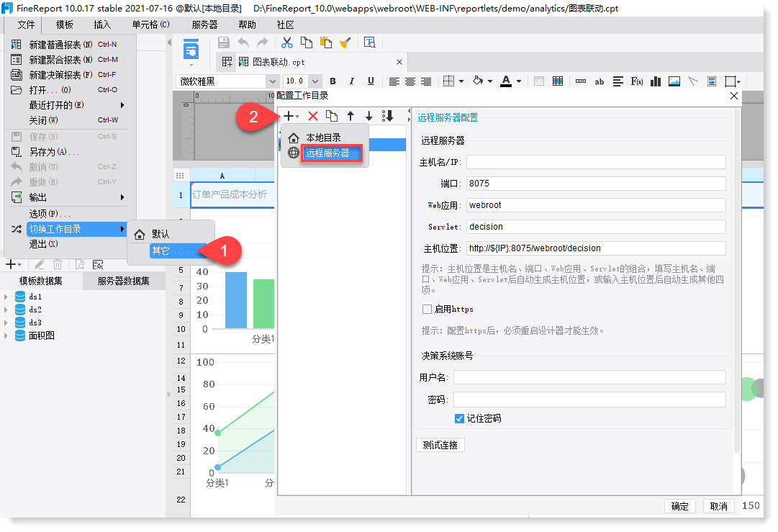The width and height of the screenshot is (778, 532).
Task: Click the 主机名/IP input field
Action: tap(596, 162)
